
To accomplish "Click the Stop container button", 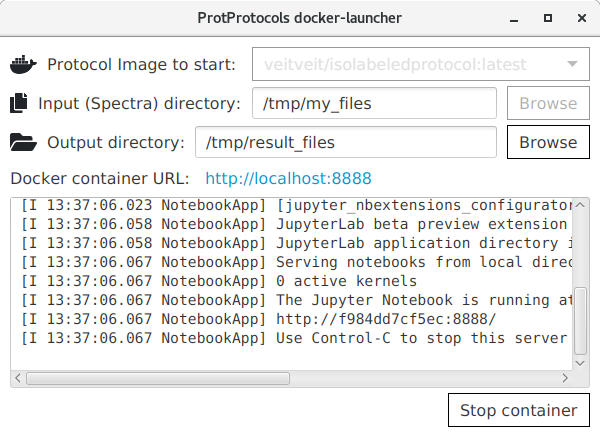I will click(x=518, y=410).
